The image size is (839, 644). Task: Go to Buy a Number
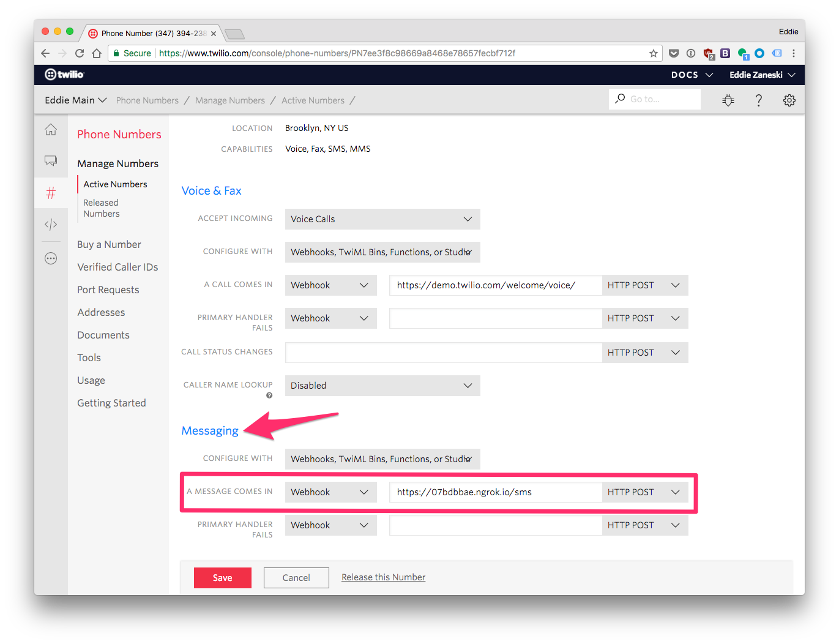(x=109, y=244)
